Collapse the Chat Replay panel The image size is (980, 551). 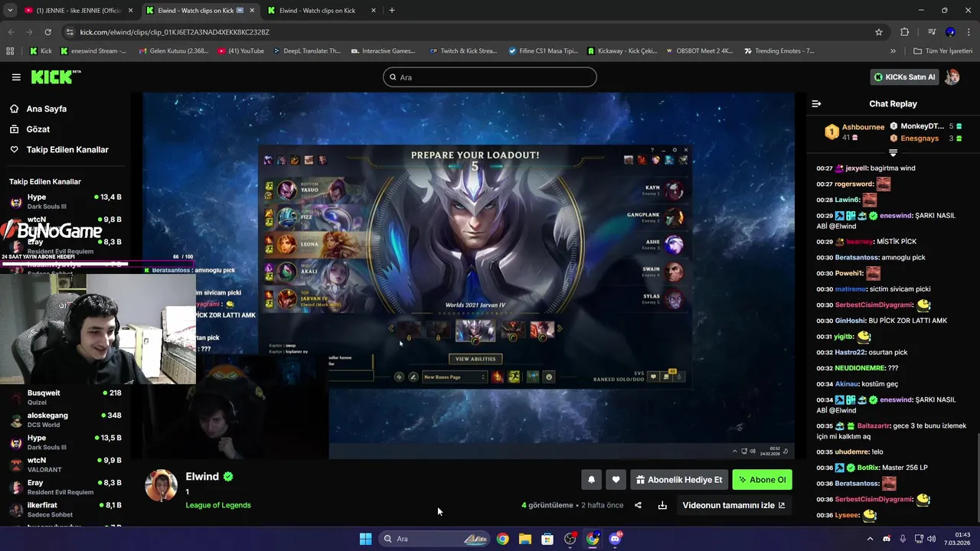tap(816, 103)
